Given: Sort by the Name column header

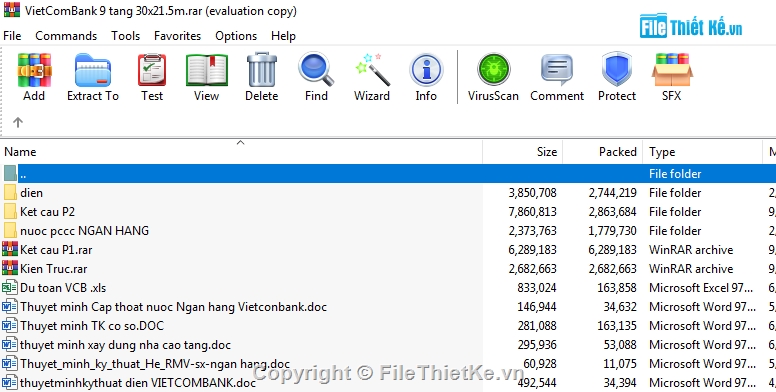Looking at the screenshot, I should pos(242,151).
